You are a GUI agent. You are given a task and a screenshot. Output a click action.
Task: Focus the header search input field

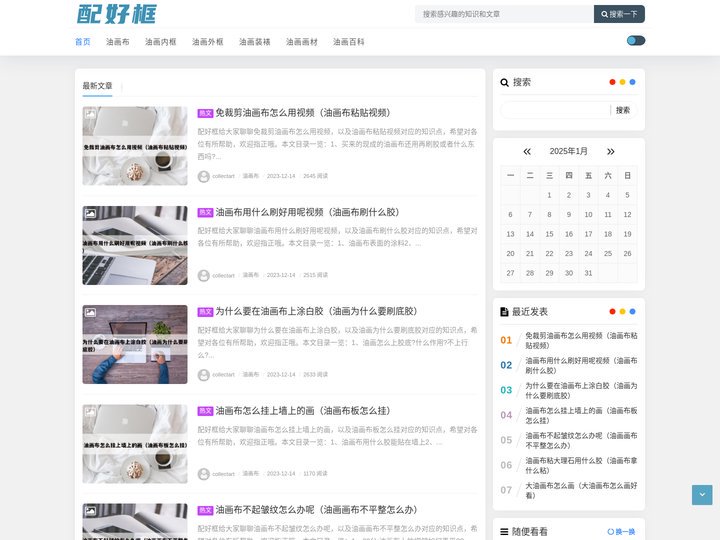coord(504,14)
